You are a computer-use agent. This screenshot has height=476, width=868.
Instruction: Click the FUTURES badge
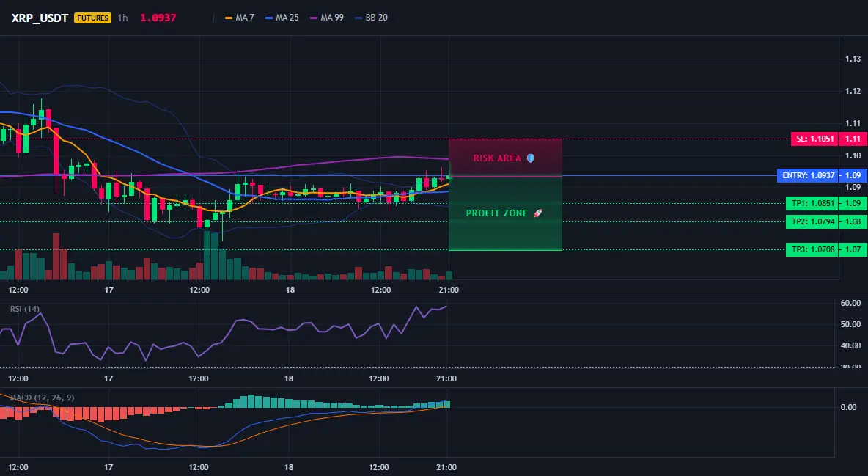pyautogui.click(x=92, y=18)
